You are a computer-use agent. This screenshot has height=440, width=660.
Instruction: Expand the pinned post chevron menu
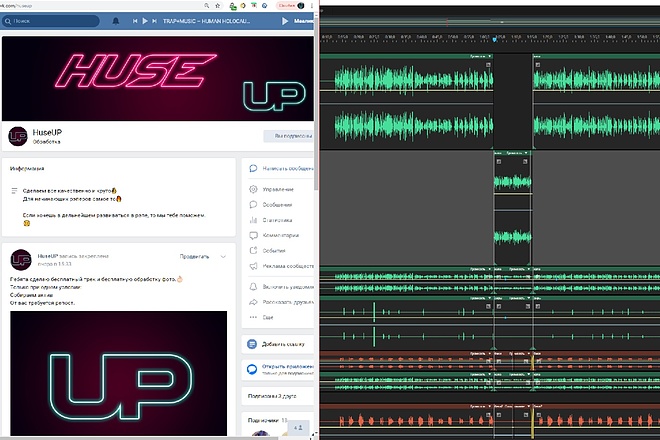[x=224, y=256]
